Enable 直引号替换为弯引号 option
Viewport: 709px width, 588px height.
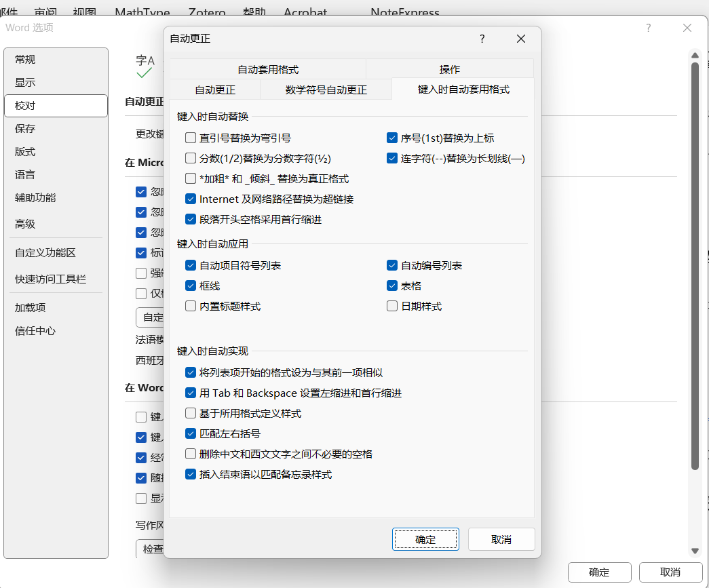(191, 137)
